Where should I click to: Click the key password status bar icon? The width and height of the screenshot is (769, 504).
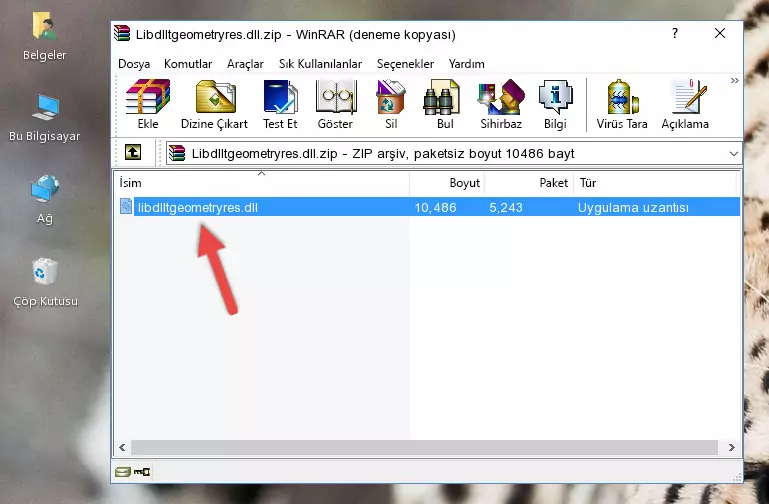coord(142,472)
